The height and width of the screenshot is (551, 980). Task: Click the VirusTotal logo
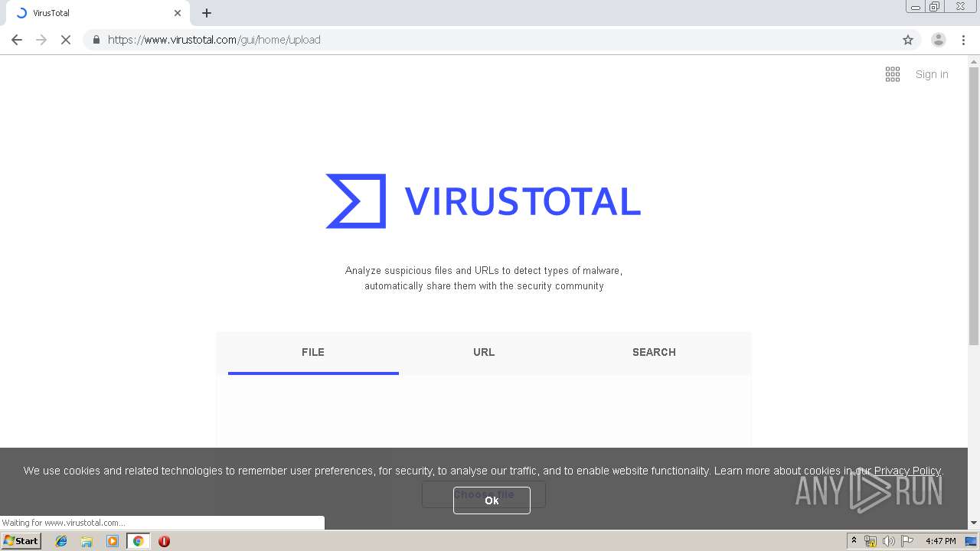[x=483, y=201]
